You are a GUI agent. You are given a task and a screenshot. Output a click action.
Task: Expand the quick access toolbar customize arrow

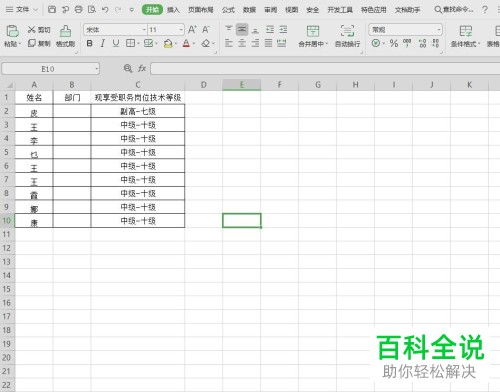click(132, 10)
